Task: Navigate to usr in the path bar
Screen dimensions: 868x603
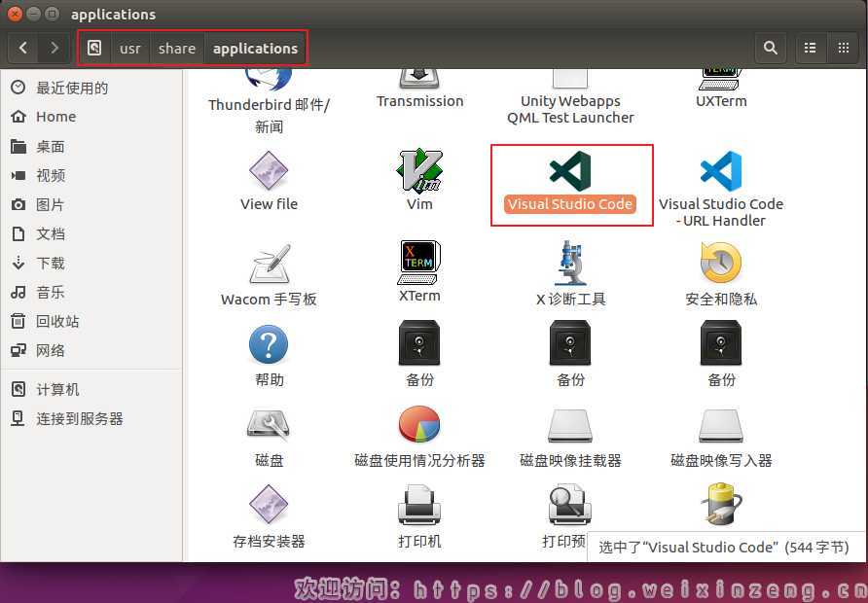Action: point(130,48)
